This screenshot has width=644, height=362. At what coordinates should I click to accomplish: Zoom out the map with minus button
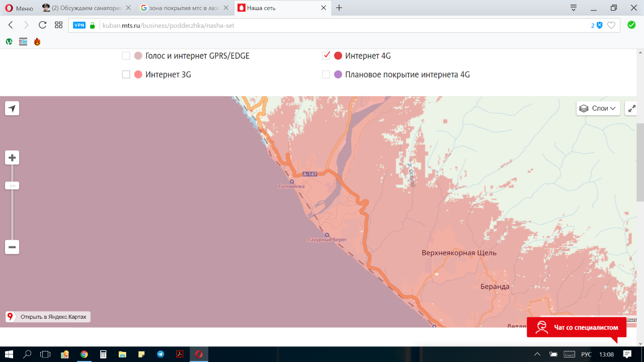12,247
